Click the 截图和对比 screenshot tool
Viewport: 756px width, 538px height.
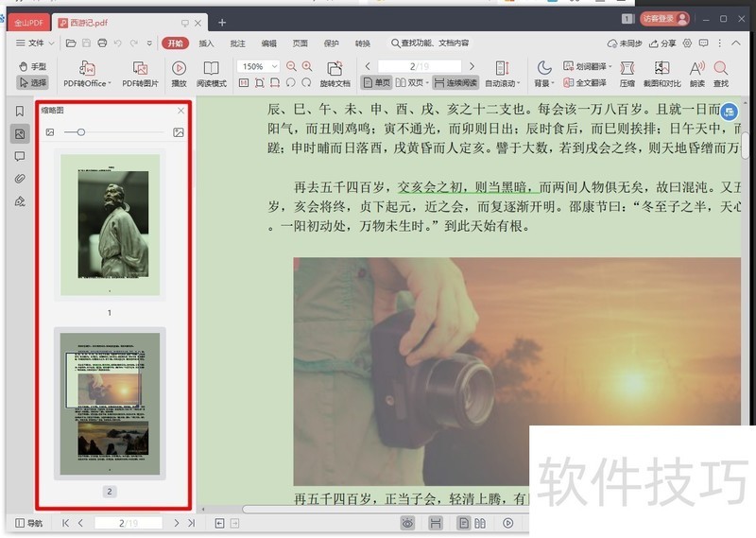tap(662, 74)
